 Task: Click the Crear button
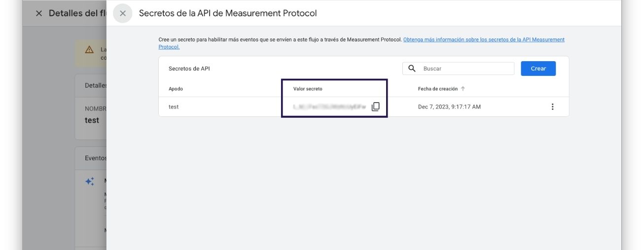pyautogui.click(x=538, y=69)
